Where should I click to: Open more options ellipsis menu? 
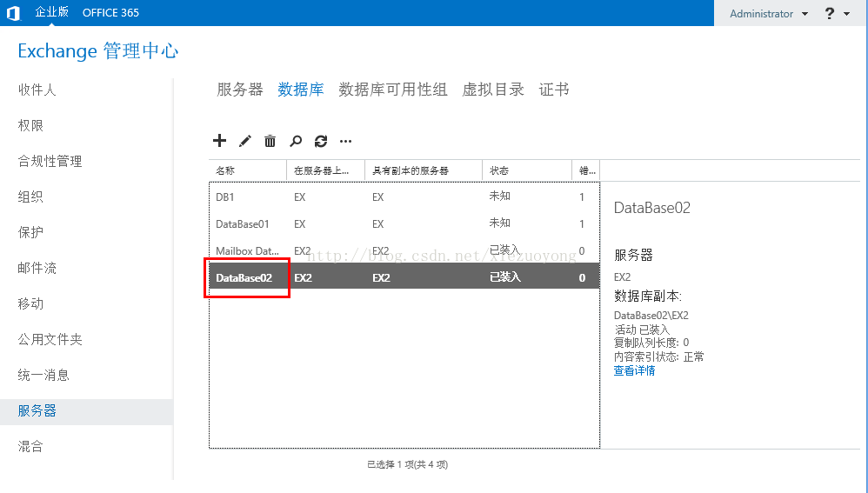346,142
